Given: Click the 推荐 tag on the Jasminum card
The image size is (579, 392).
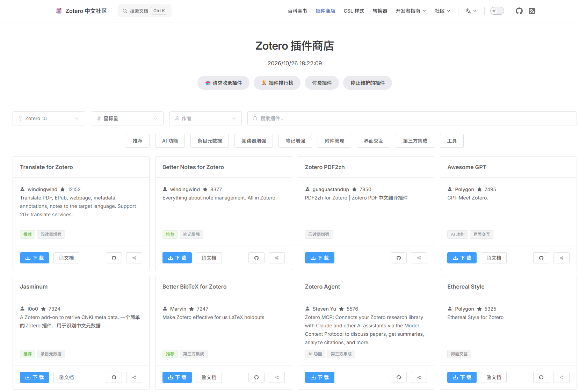Looking at the screenshot, I should [28, 354].
